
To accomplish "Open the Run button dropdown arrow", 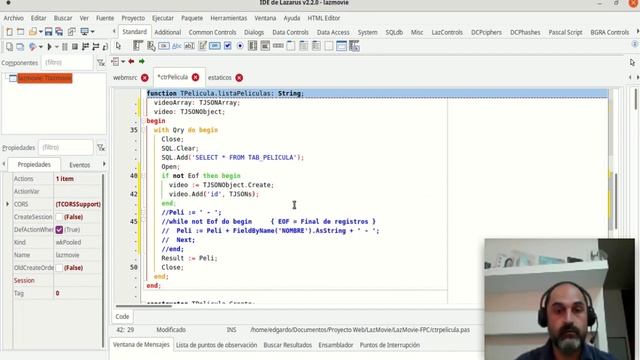I will pyautogui.click(x=56, y=47).
